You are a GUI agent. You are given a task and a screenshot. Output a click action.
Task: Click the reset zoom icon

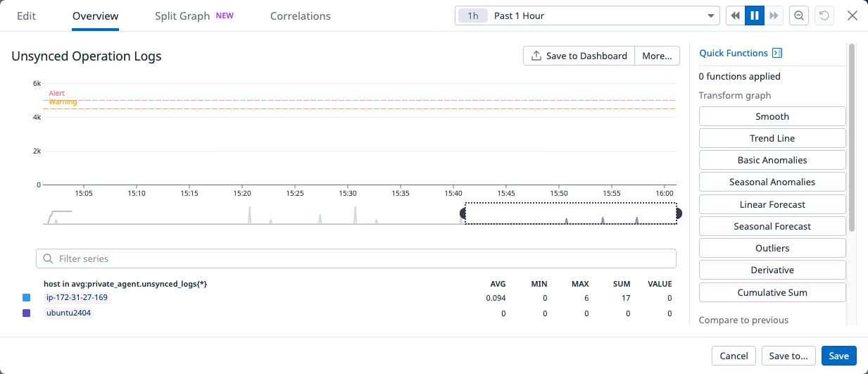coord(823,15)
